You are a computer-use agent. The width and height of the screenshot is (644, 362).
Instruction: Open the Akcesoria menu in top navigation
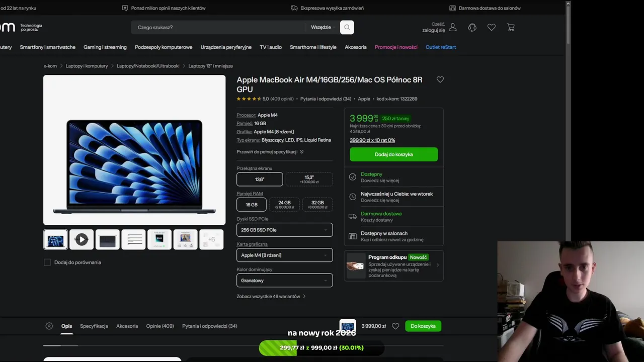pos(356,47)
